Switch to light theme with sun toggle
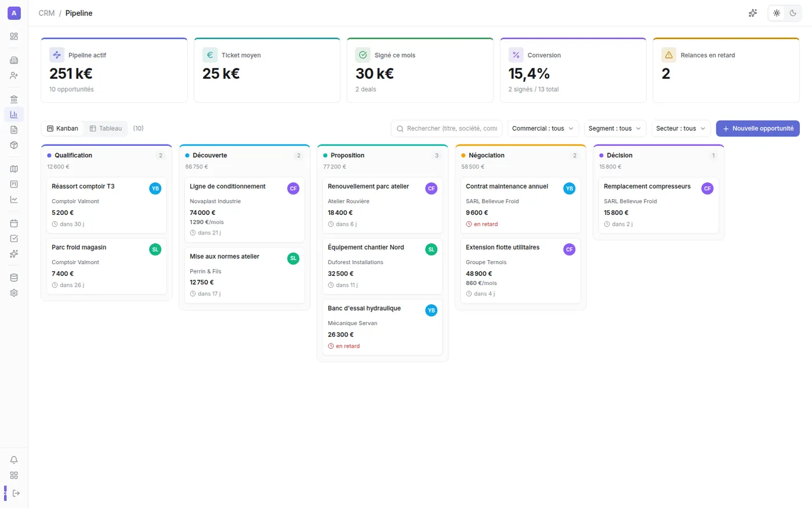This screenshot has width=812, height=508. pos(777,13)
